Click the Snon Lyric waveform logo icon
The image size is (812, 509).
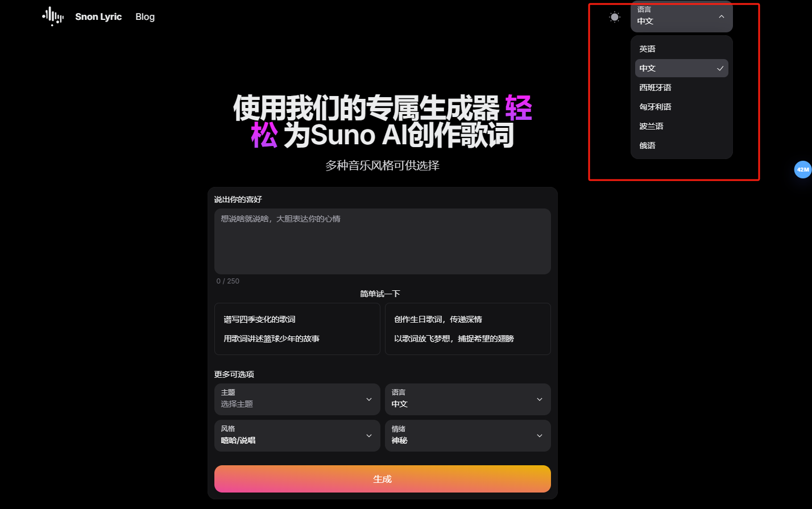pos(53,16)
